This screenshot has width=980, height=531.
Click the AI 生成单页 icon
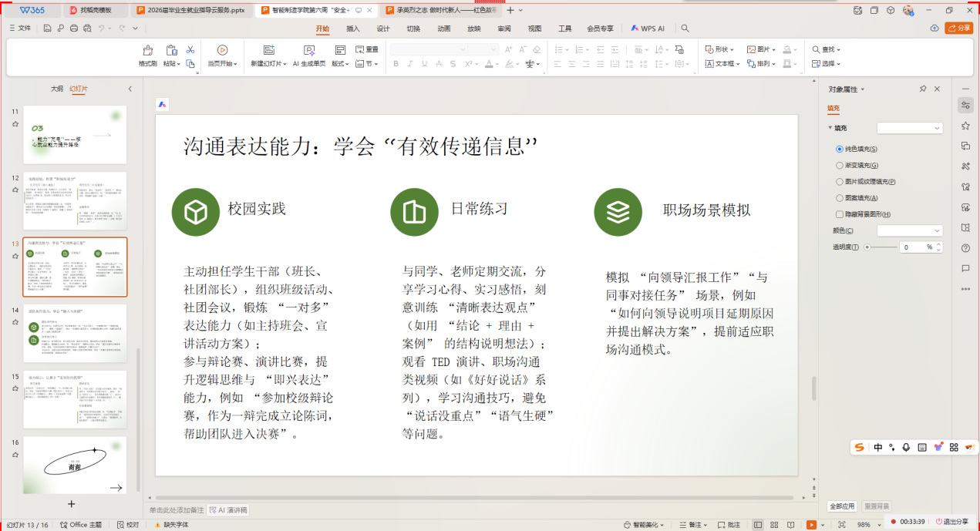pos(308,51)
